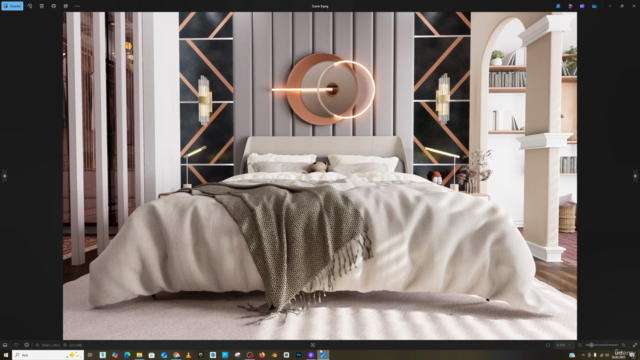The height and width of the screenshot is (360, 640).
Task: Adjust the zoom slider
Action: coord(601,345)
